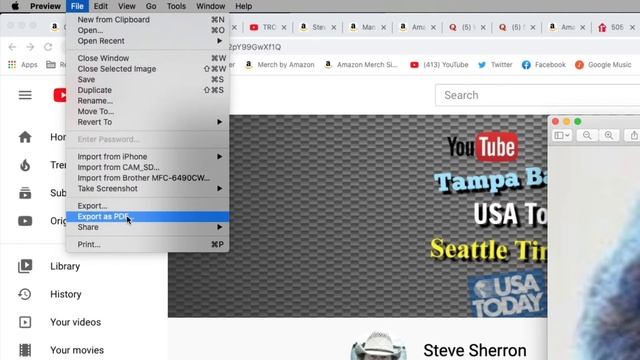Select Save in the File menu
This screenshot has height=360, width=640.
click(147, 79)
